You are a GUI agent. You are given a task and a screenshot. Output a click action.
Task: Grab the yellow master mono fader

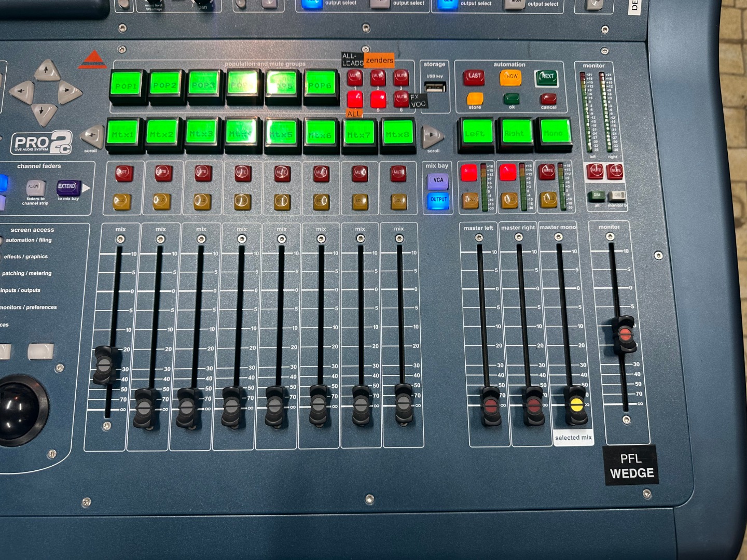click(x=576, y=405)
